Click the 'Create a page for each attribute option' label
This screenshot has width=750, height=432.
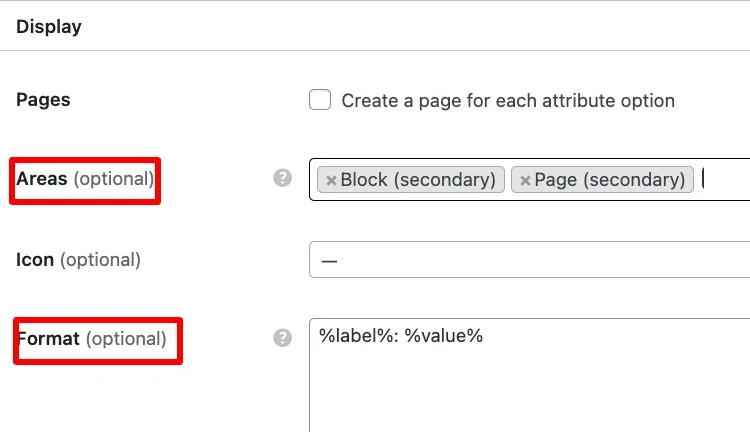pos(508,101)
